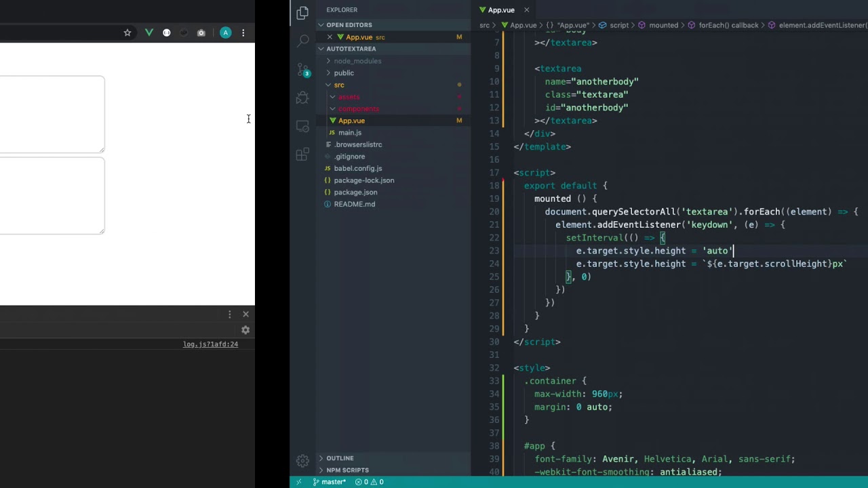Image resolution: width=868 pixels, height=488 pixels.
Task: Open VS Code Manage gear at the bottom of the activity bar
Action: pyautogui.click(x=302, y=461)
